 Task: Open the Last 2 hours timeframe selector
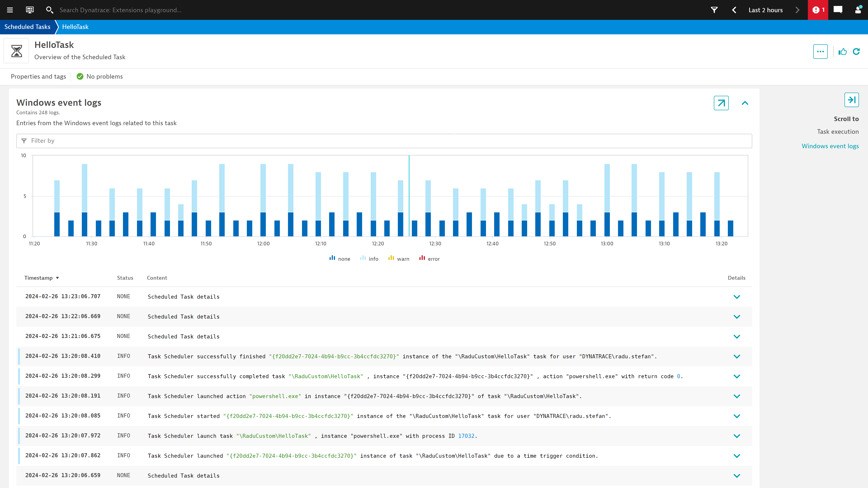pos(766,10)
